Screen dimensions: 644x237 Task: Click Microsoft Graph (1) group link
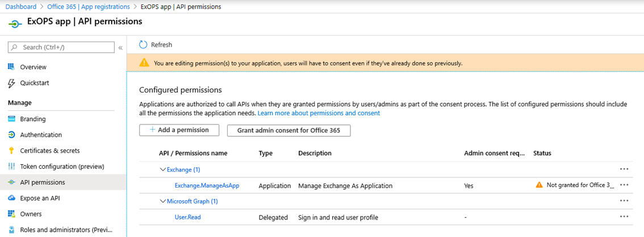coord(192,201)
